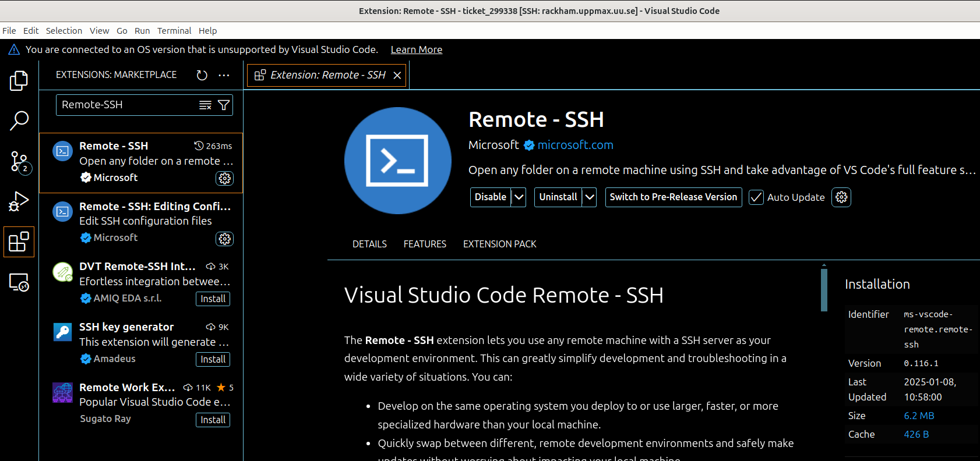Screen dimensions: 980x461
Task: Click the Installation heading
Action: [877, 285]
